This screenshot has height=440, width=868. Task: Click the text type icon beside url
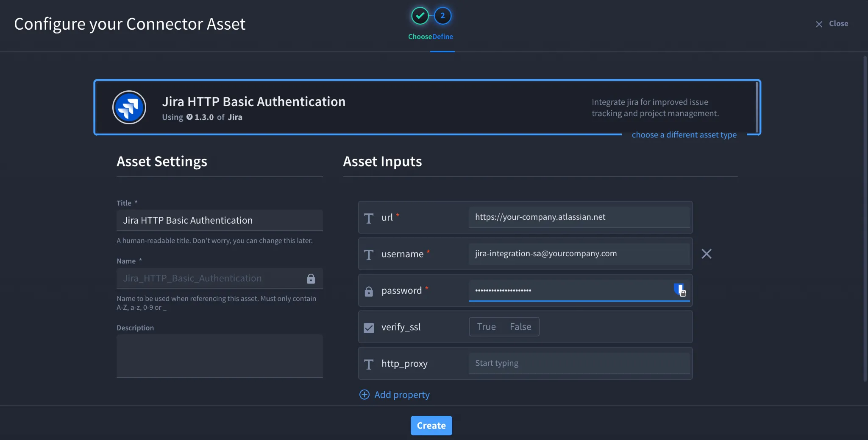(x=369, y=218)
